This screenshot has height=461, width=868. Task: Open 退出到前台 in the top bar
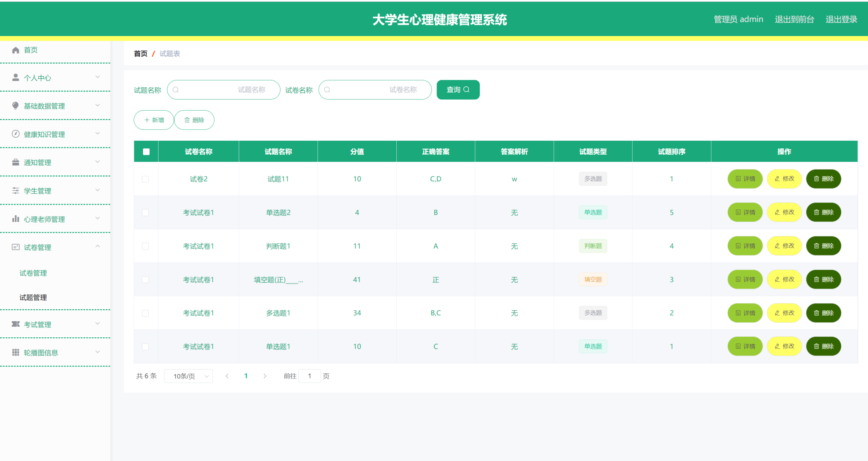794,19
